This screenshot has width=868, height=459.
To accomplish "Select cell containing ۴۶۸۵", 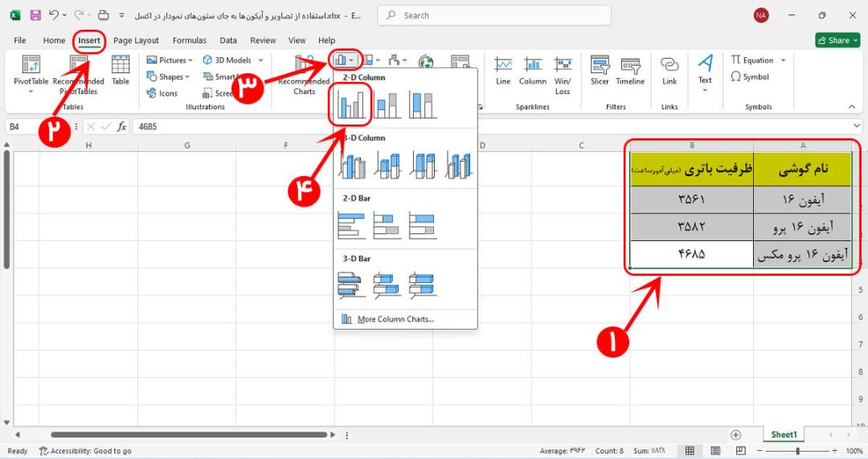I will (691, 254).
